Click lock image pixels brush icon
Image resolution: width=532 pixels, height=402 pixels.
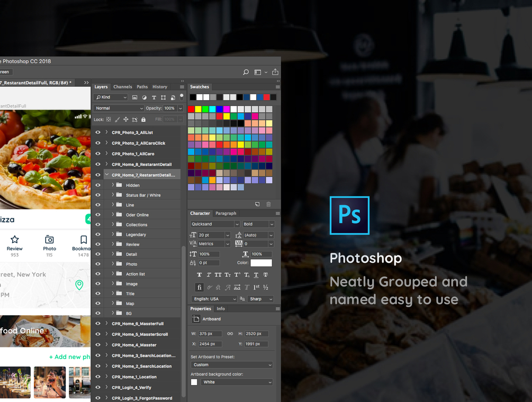pyautogui.click(x=117, y=119)
